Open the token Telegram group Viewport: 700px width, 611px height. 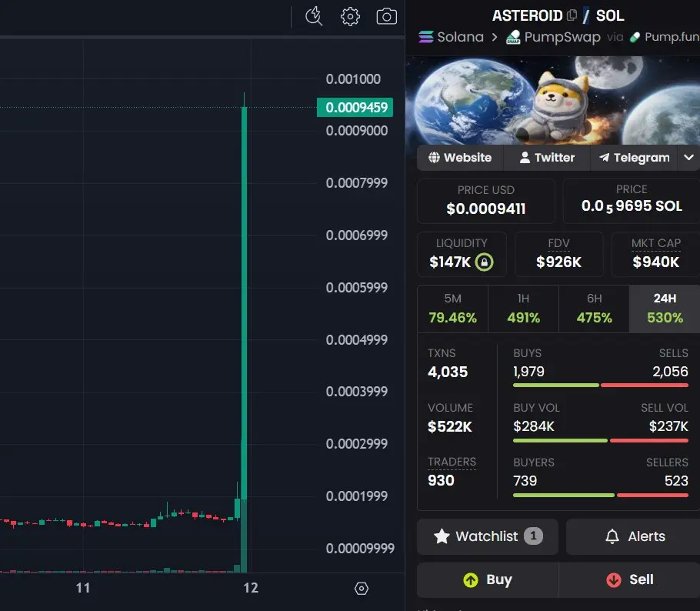click(634, 158)
